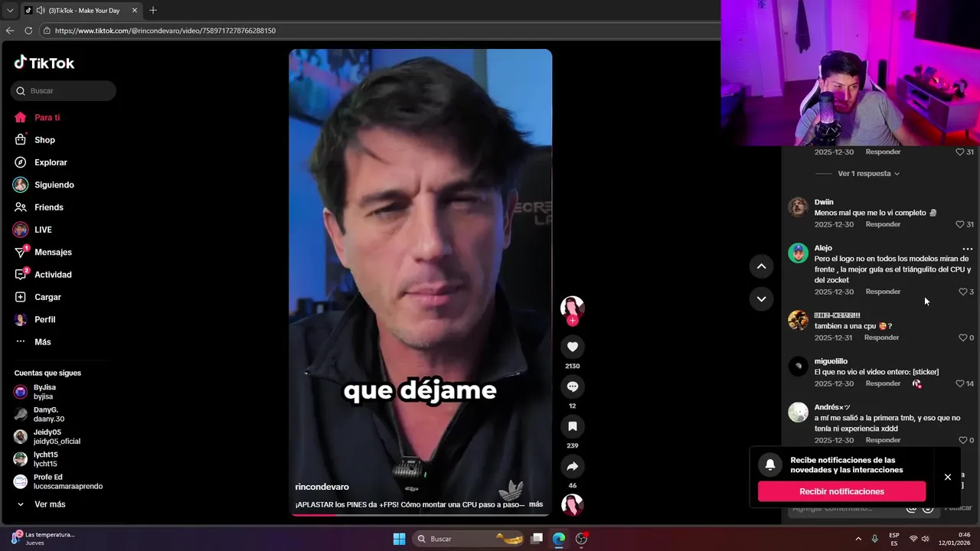Reply to Dwiin's comment

point(883,224)
